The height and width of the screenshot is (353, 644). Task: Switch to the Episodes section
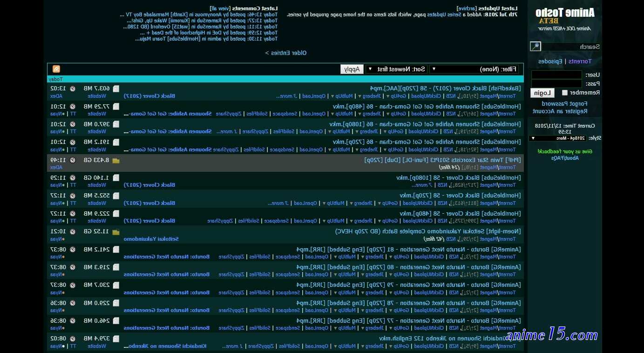point(550,61)
